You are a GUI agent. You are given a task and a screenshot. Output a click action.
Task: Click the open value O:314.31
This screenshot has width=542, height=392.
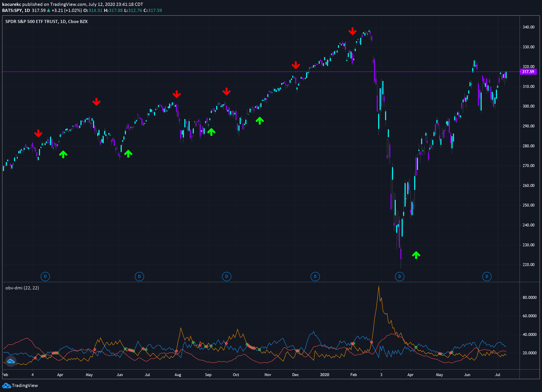coord(93,10)
